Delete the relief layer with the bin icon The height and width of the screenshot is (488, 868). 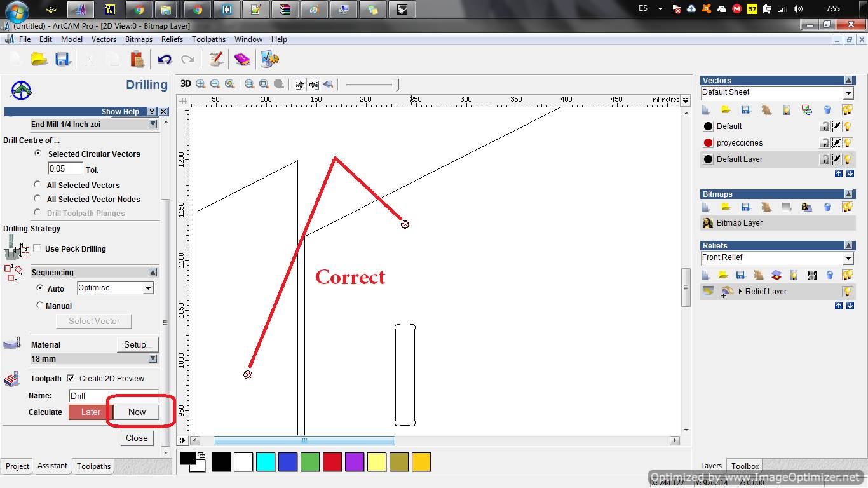830,275
